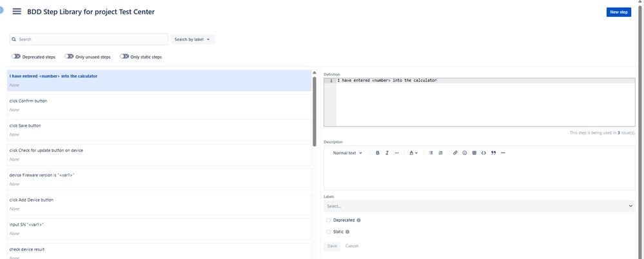Open the hamburger navigation menu
The height and width of the screenshot is (259, 644).
click(x=17, y=12)
